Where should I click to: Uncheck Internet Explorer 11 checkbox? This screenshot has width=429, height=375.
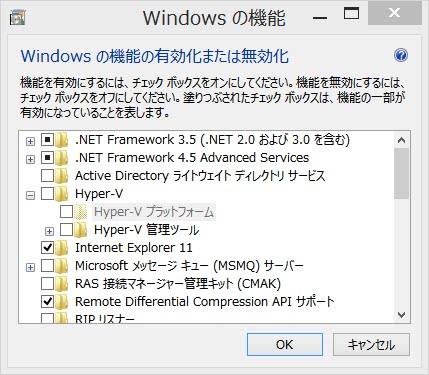point(47,248)
